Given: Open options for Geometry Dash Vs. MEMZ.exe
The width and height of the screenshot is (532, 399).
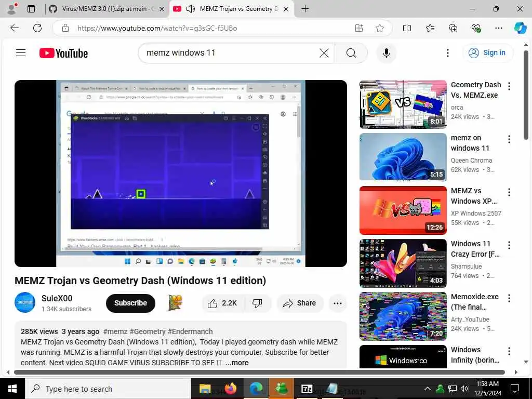Looking at the screenshot, I should [x=509, y=86].
